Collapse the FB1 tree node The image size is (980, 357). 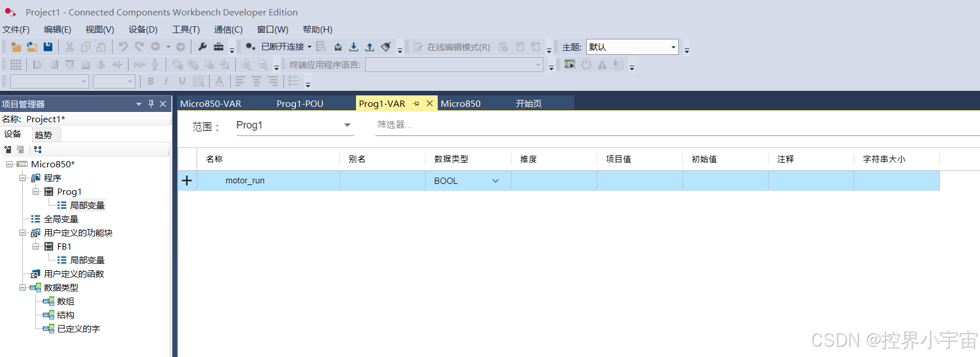36,246
